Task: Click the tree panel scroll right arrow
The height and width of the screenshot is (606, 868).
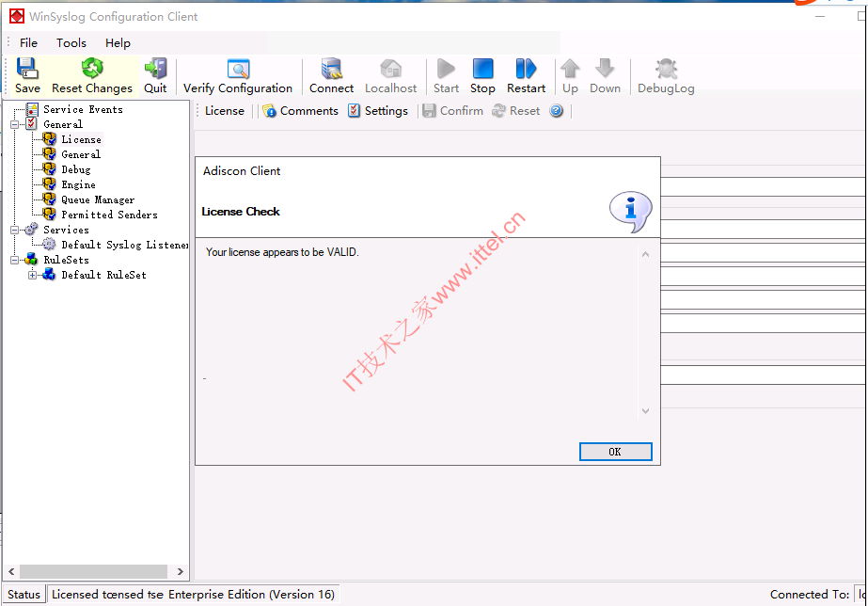Action: click(x=180, y=571)
